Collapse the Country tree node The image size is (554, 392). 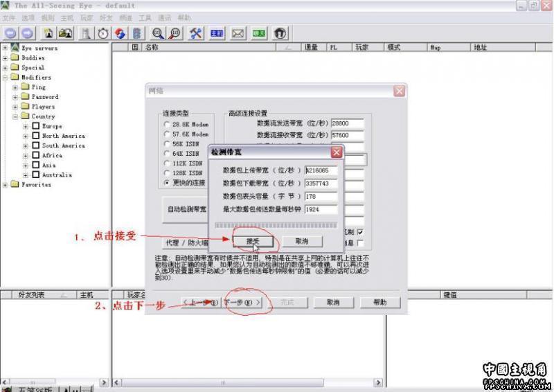(15, 116)
